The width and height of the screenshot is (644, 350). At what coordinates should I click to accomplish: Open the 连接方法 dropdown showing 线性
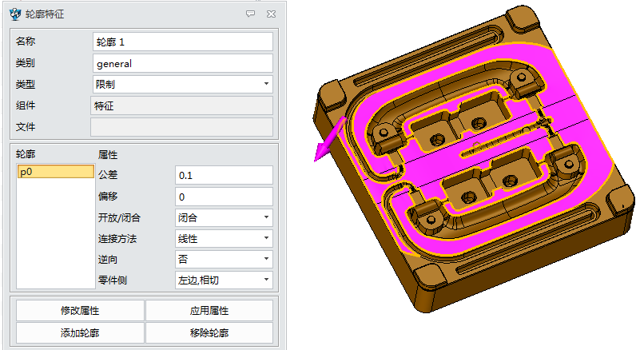pyautogui.click(x=224, y=238)
